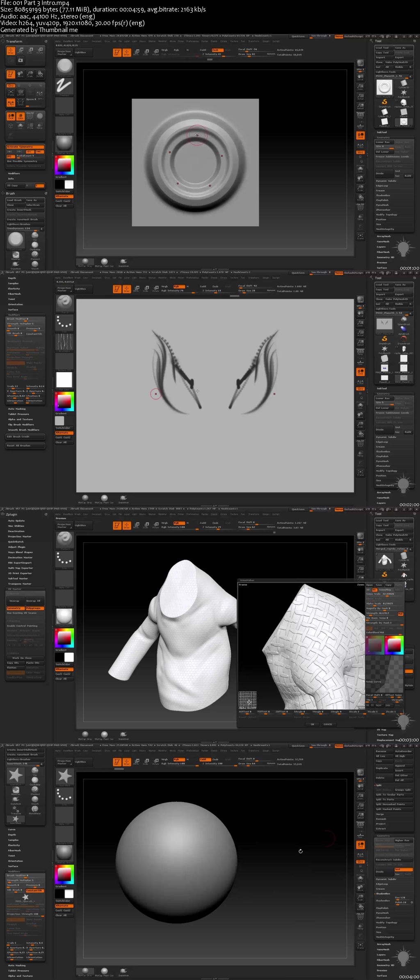Image resolution: width=420 pixels, height=980 pixels.
Task: Open the material sphere thumbnail in the 00:01:00 frame
Action: point(64,144)
